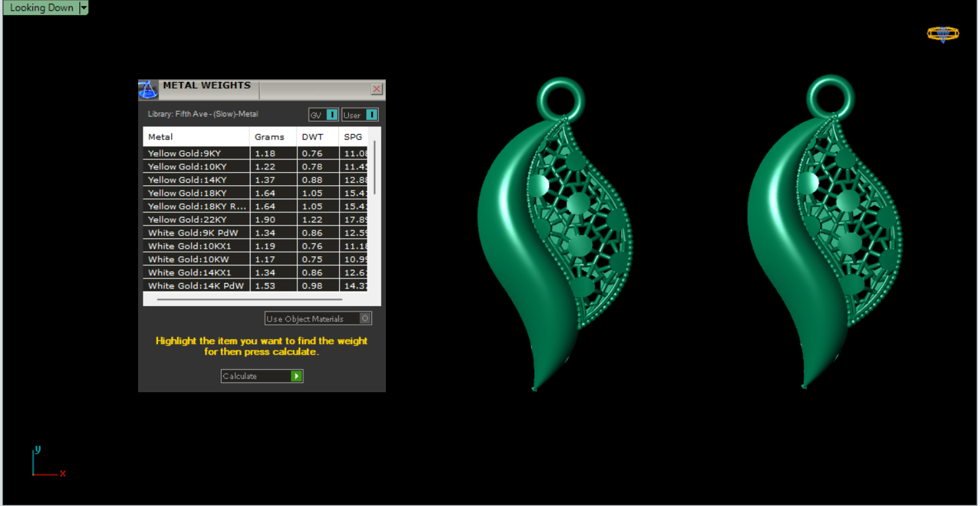The width and height of the screenshot is (980, 506).
Task: Click the table's vertical scrollbar
Action: pos(375,167)
